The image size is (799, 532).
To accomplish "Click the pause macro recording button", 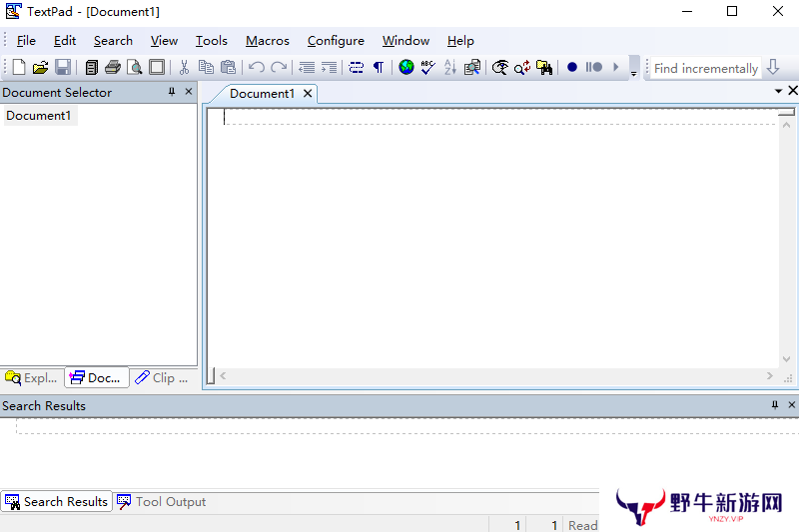I will (593, 67).
